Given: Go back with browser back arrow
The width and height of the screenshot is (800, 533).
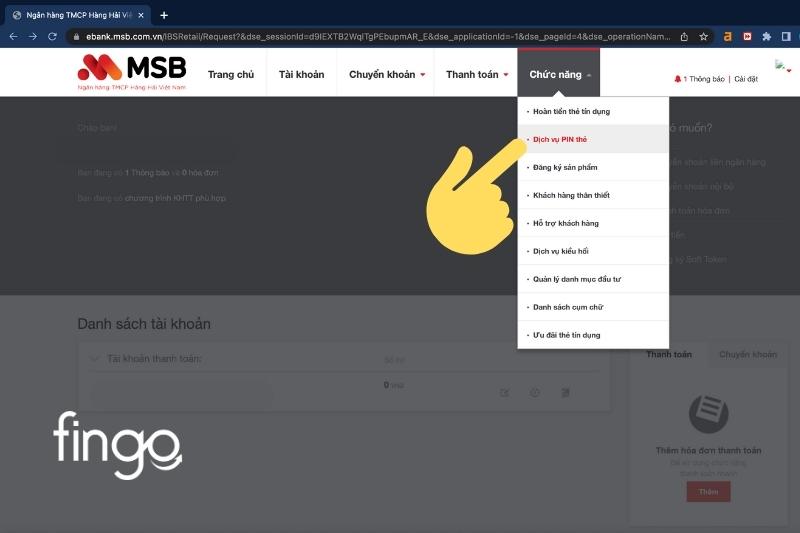Looking at the screenshot, I should pyautogui.click(x=14, y=37).
